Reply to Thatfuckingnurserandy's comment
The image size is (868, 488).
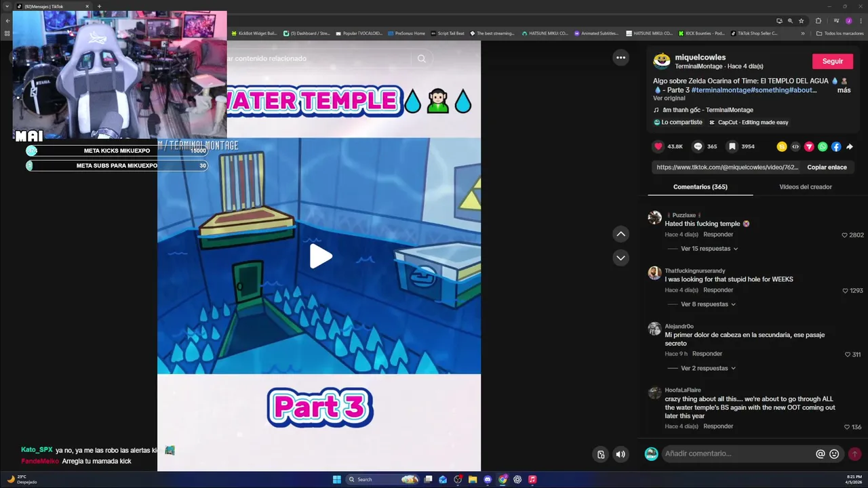click(718, 290)
